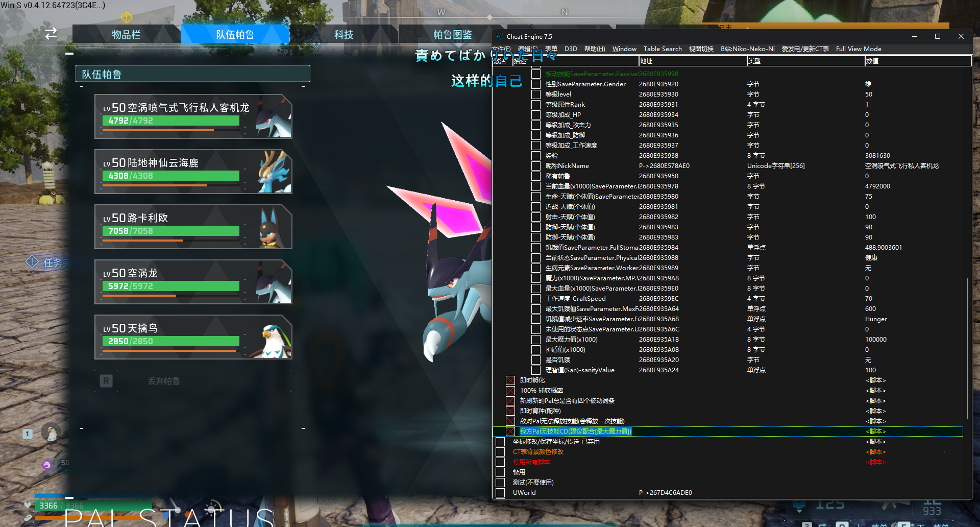The height and width of the screenshot is (527, 980).
Task: Click the nickname value 空涡喷气式飞行私人客机龙
Action: tap(901, 166)
